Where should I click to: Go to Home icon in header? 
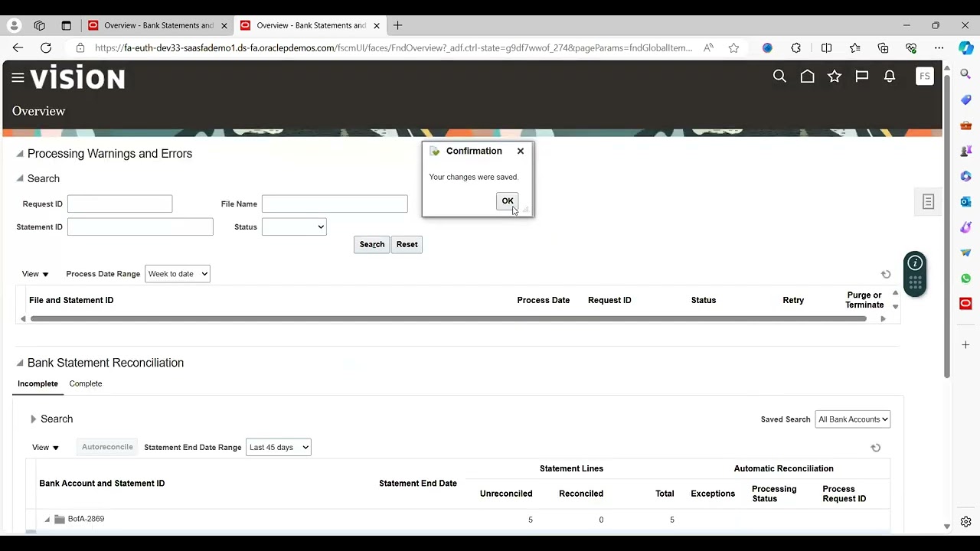tap(807, 77)
